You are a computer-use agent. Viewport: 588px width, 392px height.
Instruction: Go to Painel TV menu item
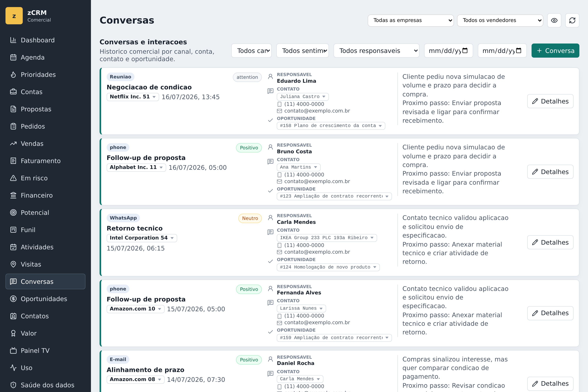point(45,350)
